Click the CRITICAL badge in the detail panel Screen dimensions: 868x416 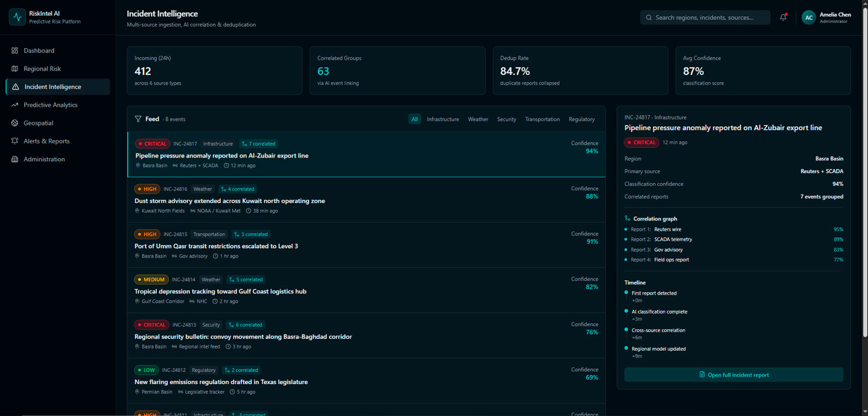[641, 142]
